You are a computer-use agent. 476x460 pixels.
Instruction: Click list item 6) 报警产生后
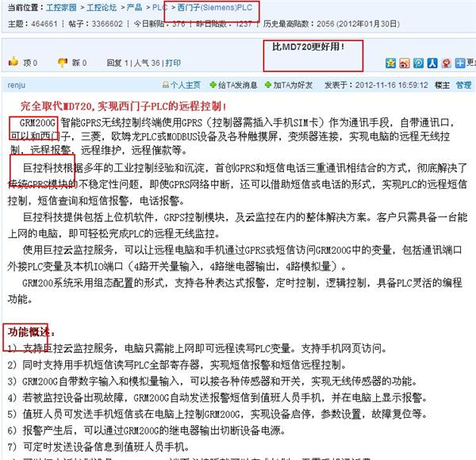pyautogui.click(x=147, y=431)
